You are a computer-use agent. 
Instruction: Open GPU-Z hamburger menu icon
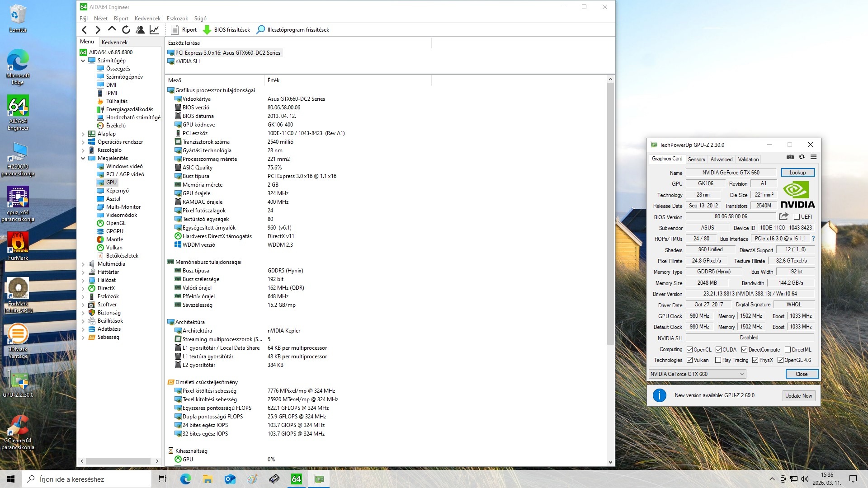coord(813,157)
